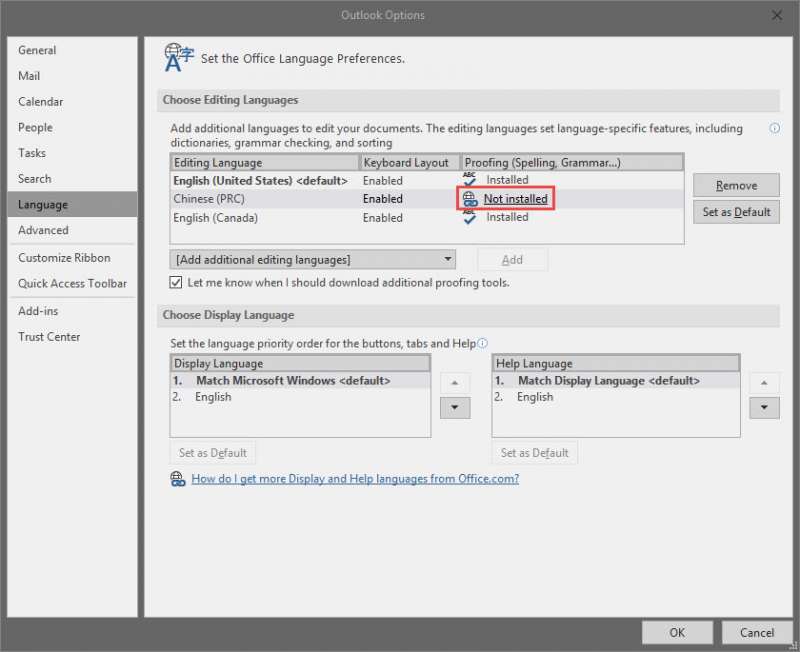Select the People category
The height and width of the screenshot is (652, 800).
pos(72,128)
